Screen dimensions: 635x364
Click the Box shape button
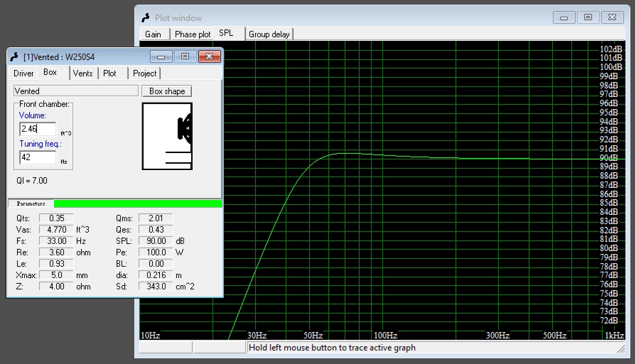pos(167,91)
